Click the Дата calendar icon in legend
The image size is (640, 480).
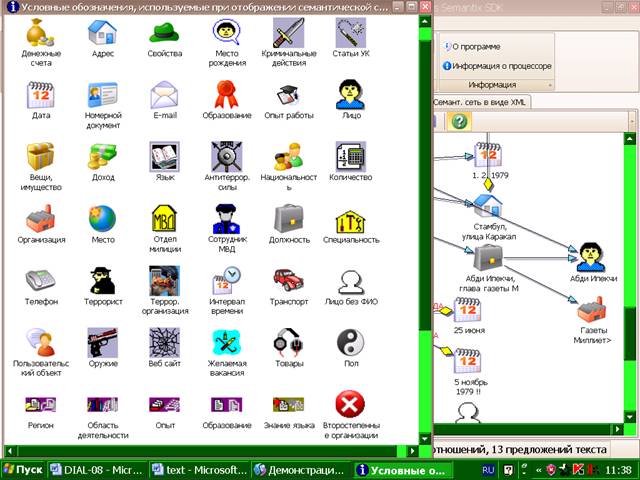(x=40, y=95)
